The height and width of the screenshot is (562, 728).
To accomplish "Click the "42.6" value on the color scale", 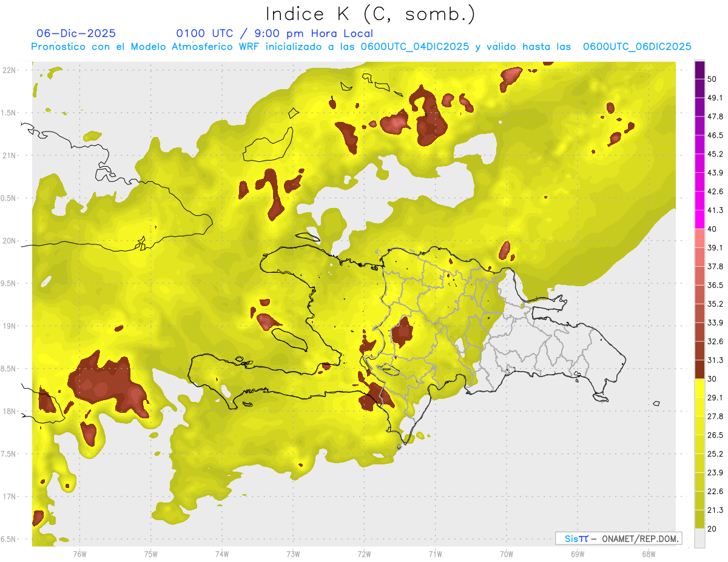I will coord(716,192).
